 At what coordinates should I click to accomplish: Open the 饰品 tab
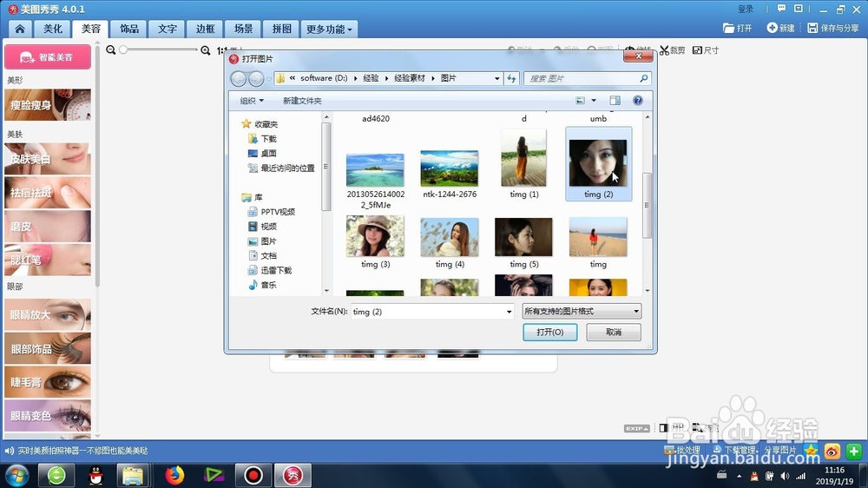coord(129,29)
